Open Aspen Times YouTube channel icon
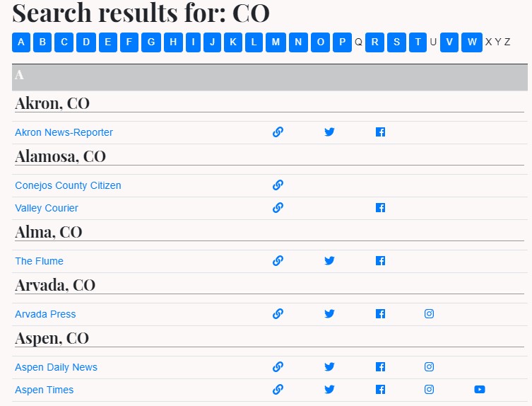This screenshot has height=406, width=532. click(x=480, y=389)
